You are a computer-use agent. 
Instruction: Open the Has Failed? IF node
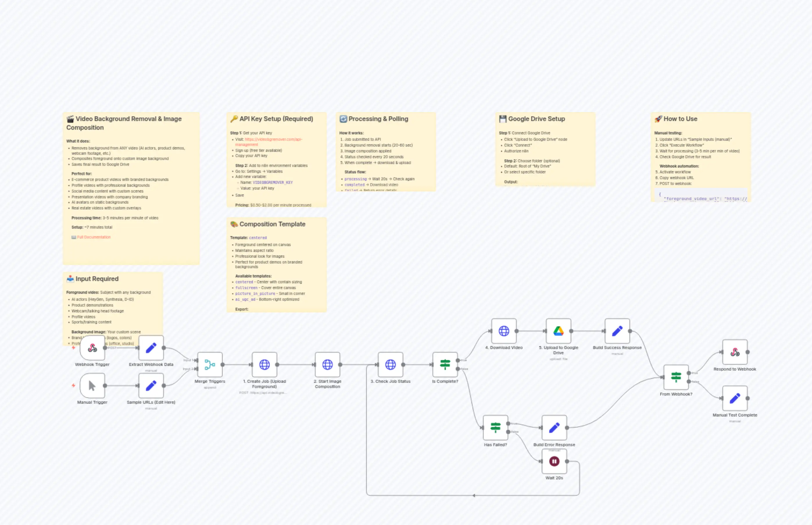(x=495, y=427)
